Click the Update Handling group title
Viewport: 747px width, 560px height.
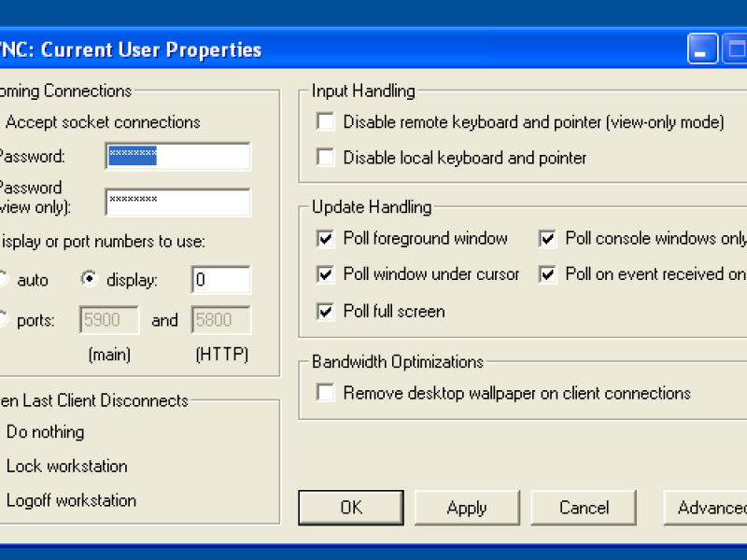(x=372, y=206)
